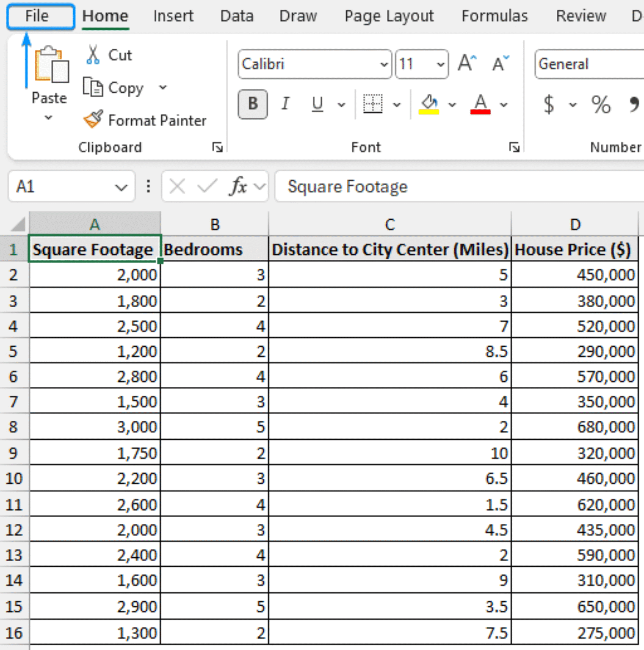Screen dimensions: 644x650
Task: Expand the fx function arrow
Action: (x=259, y=186)
